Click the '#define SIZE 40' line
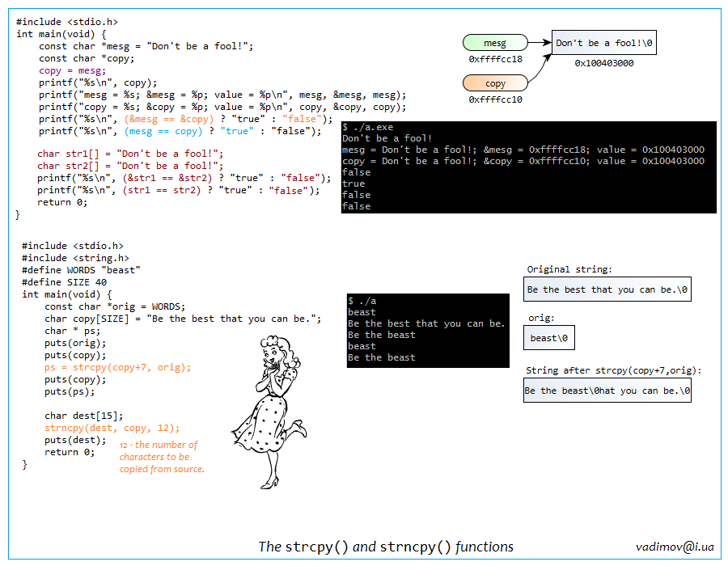The image size is (728, 566). [x=64, y=282]
